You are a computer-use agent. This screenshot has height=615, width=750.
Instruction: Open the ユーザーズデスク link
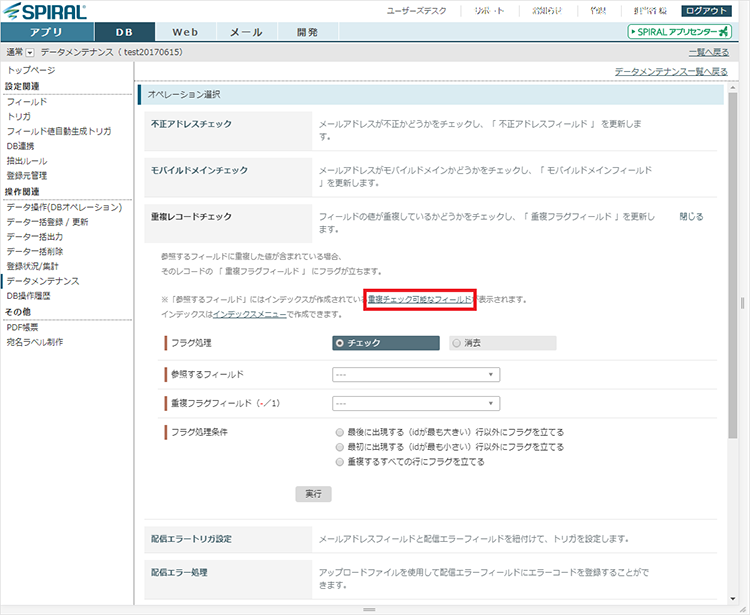point(416,11)
